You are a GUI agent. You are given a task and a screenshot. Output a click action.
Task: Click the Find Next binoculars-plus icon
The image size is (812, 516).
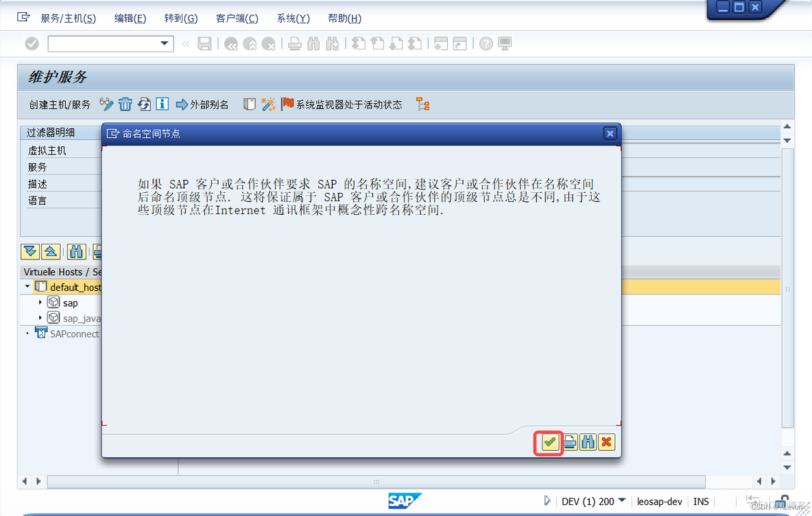[x=332, y=44]
